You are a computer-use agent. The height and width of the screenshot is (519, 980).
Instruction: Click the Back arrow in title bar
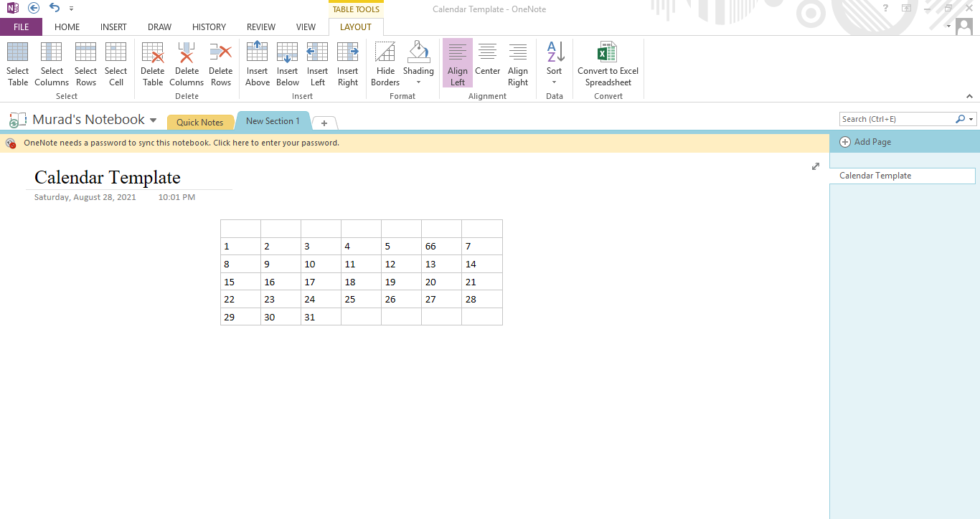[x=34, y=8]
